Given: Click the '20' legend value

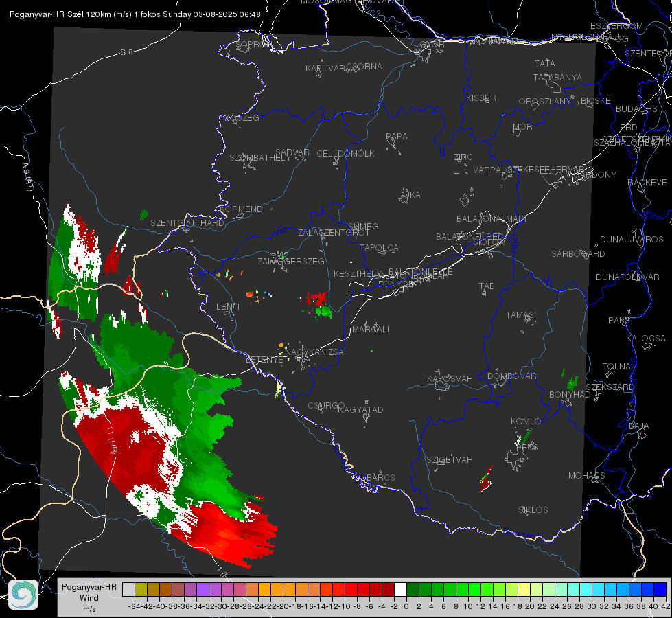Looking at the screenshot, I should 529,606.
